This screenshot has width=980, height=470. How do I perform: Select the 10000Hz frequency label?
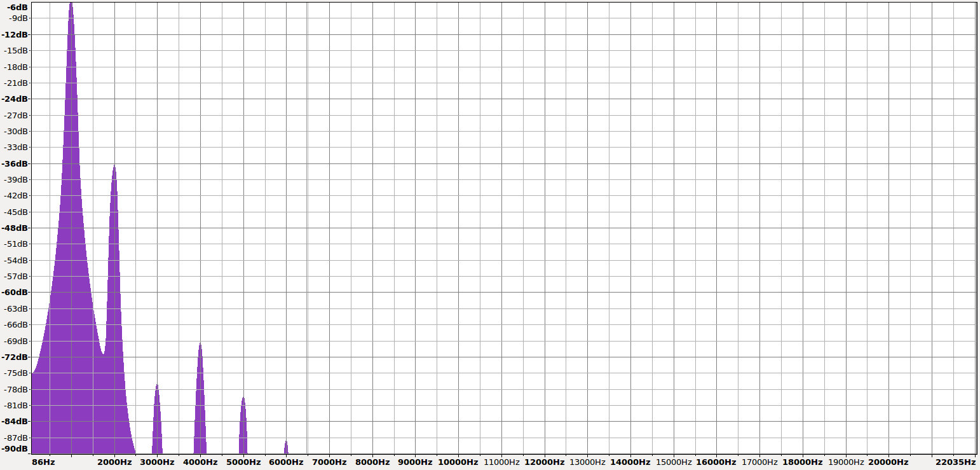click(458, 462)
